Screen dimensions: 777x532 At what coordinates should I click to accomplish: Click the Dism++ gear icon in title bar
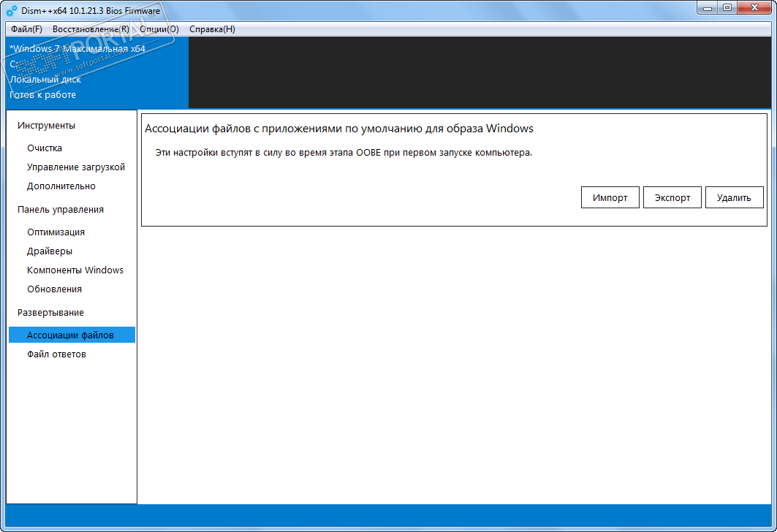[x=12, y=10]
